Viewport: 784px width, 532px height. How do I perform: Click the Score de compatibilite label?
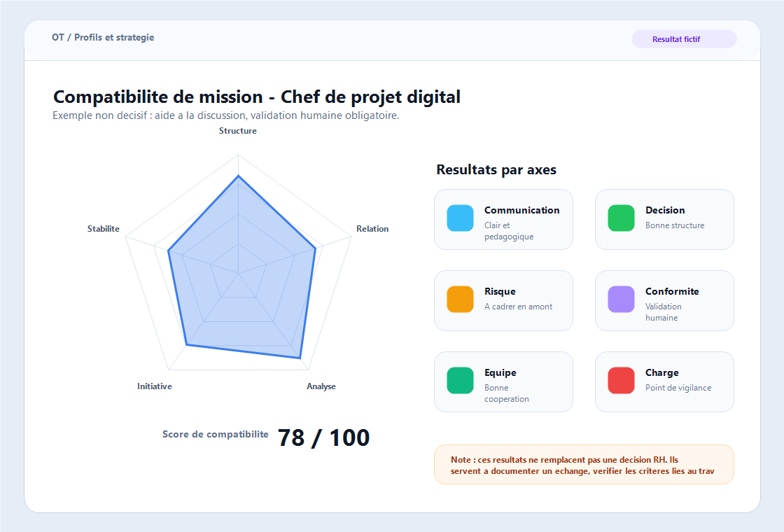click(x=216, y=434)
